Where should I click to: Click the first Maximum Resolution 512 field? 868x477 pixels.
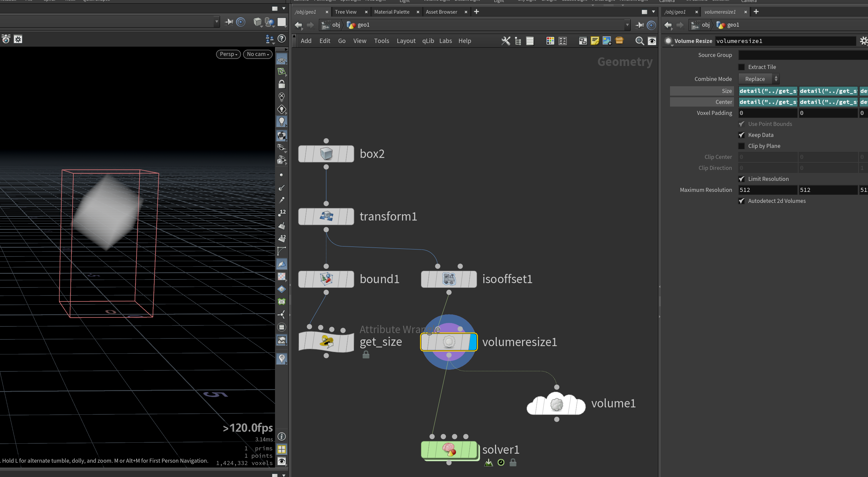pyautogui.click(x=768, y=190)
